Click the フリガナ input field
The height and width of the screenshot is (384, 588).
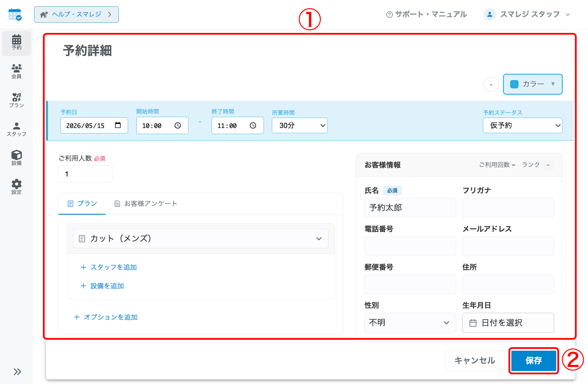508,207
